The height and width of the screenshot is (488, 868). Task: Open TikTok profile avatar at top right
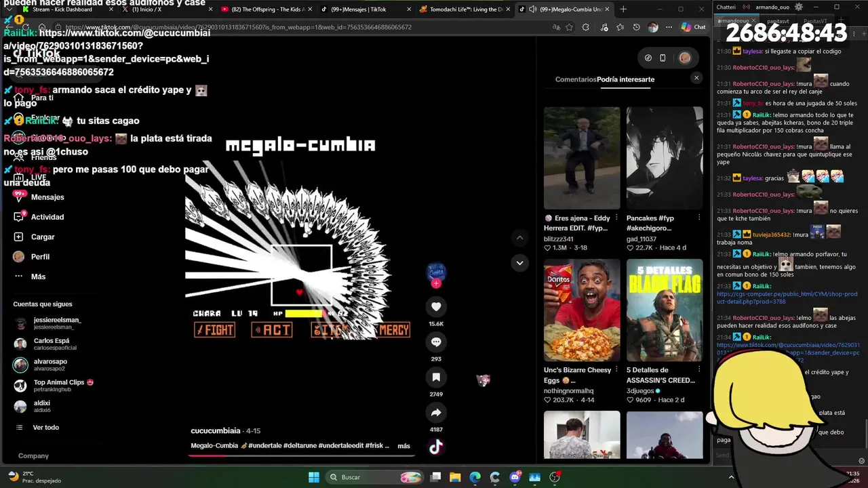click(x=685, y=58)
